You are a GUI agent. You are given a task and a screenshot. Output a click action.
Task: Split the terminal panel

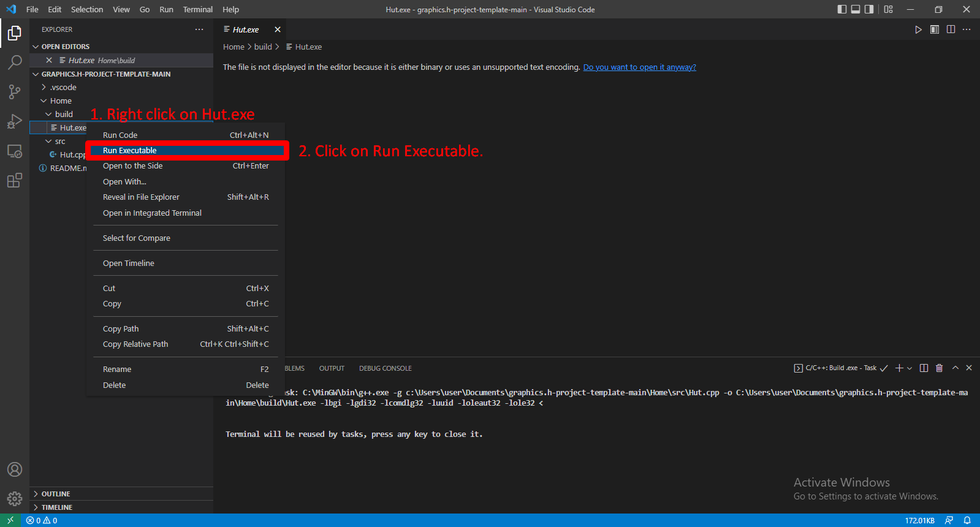(x=924, y=368)
